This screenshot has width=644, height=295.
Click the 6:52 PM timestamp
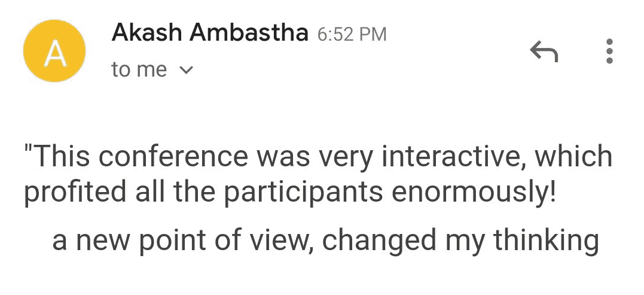tap(352, 35)
